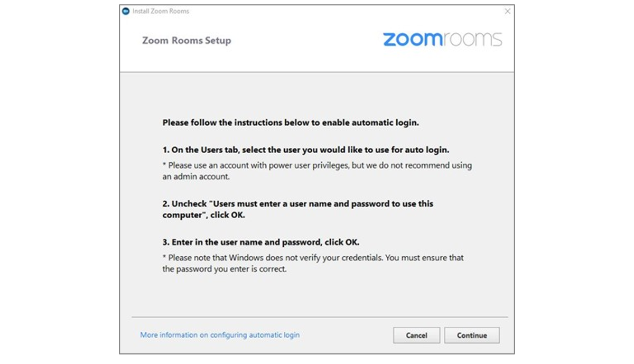The width and height of the screenshot is (634, 364).
Task: Close the Install Zoom Rooms window
Action: (x=507, y=11)
